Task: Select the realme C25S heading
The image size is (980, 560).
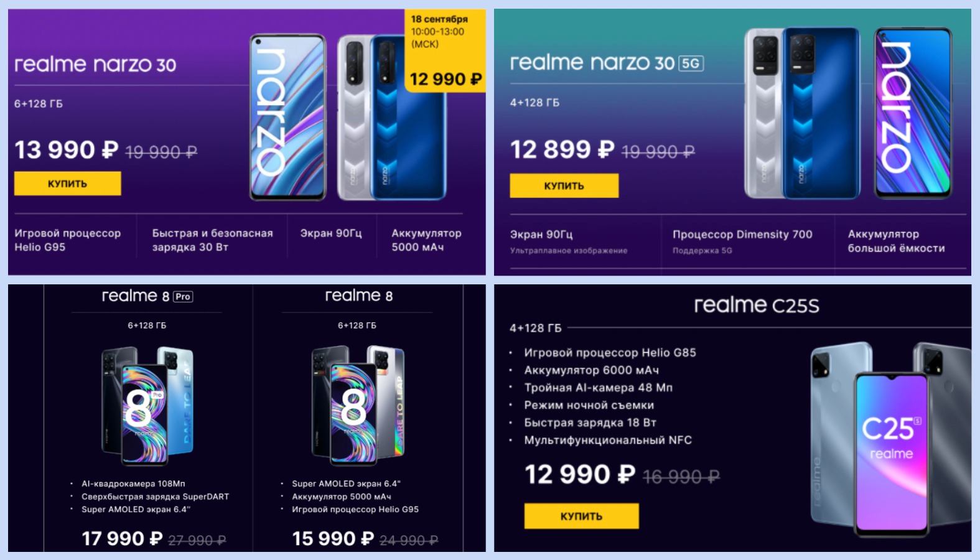Action: click(757, 305)
